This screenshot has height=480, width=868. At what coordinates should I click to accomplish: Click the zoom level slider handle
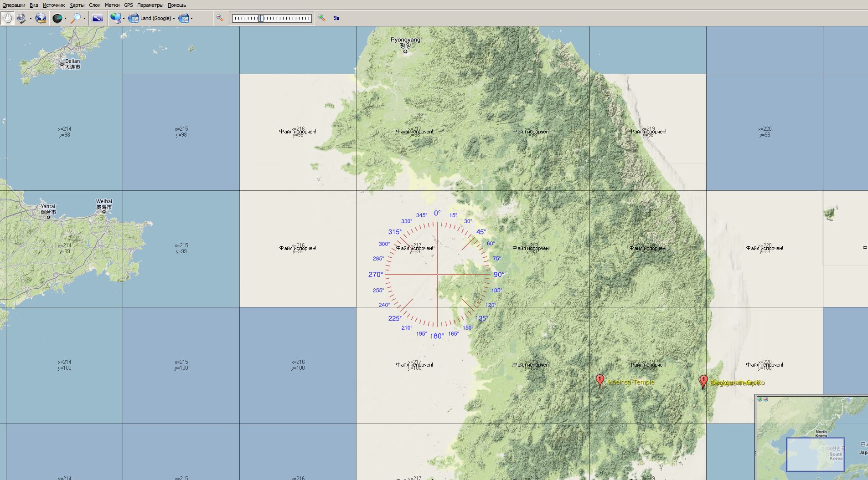point(260,18)
